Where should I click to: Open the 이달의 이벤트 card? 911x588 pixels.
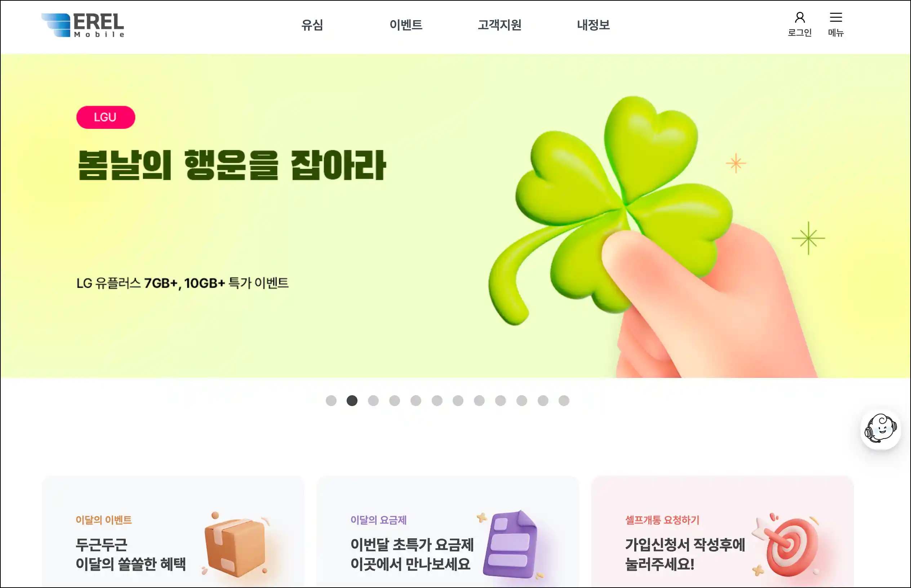[173, 531]
